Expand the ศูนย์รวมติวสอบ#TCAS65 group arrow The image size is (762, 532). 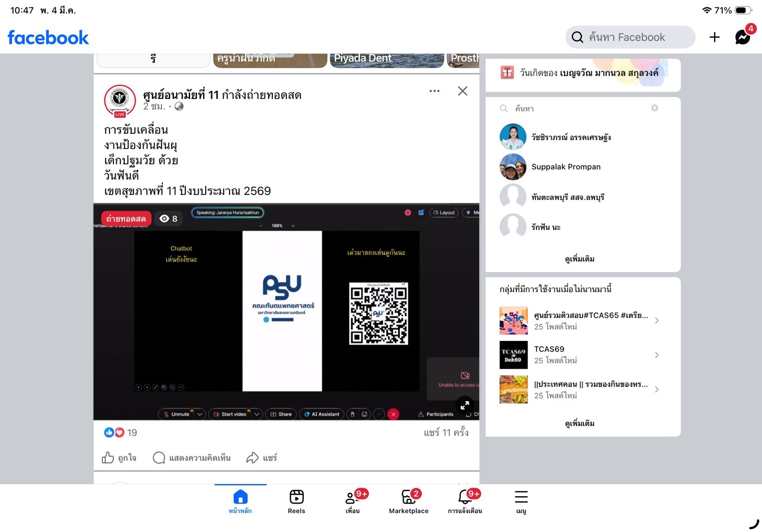657,320
